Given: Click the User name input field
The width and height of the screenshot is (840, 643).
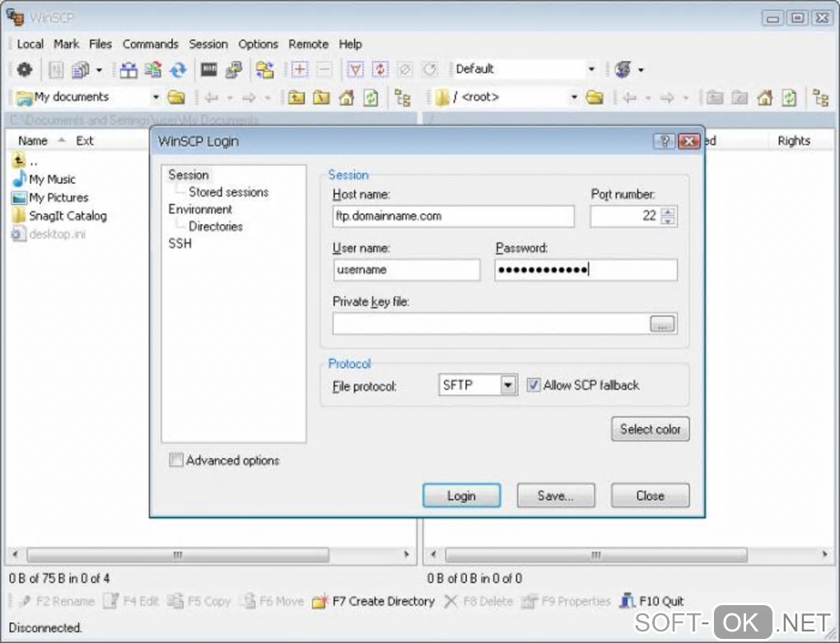Looking at the screenshot, I should click(x=407, y=270).
